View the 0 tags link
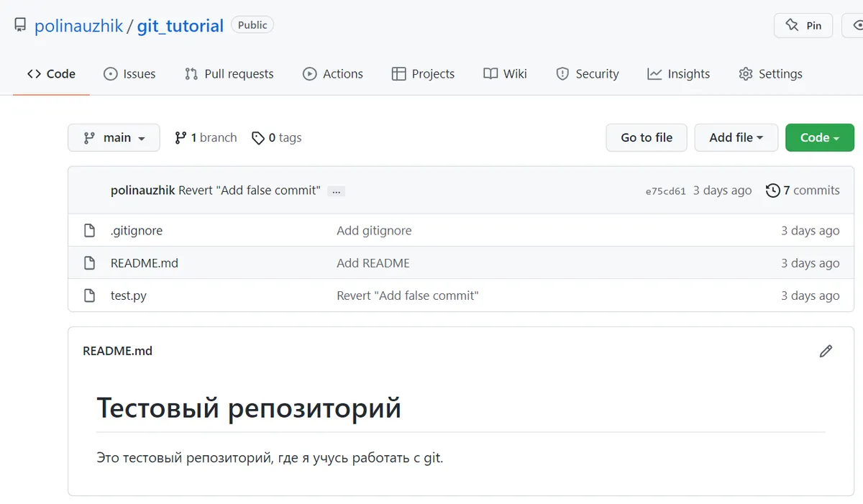Image resolution: width=863 pixels, height=504 pixels. pyautogui.click(x=277, y=137)
